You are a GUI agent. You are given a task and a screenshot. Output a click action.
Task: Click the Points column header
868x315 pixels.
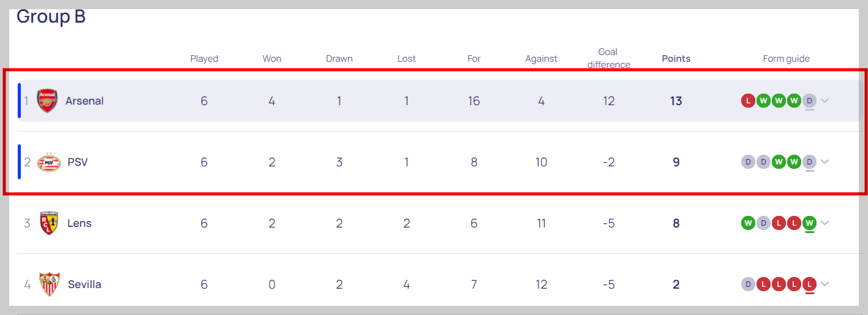coord(676,59)
